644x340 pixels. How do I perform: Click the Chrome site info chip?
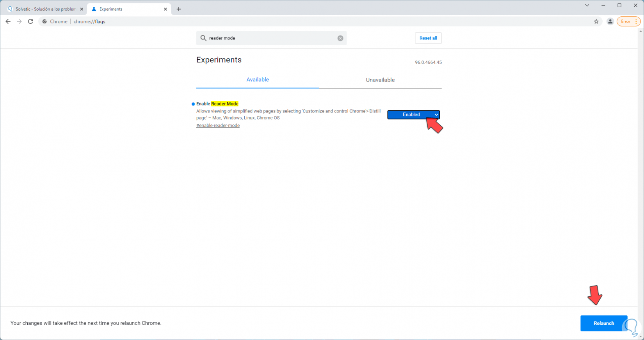pyautogui.click(x=55, y=21)
